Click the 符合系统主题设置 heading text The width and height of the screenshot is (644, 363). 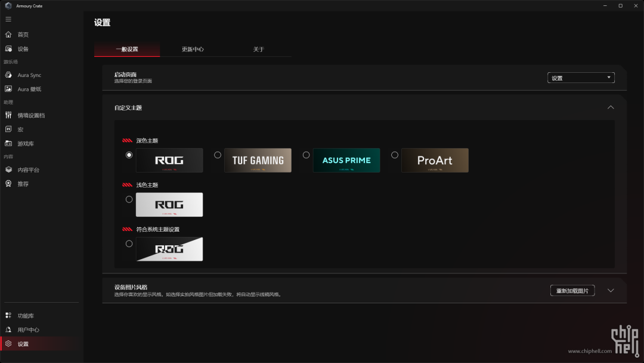157,229
